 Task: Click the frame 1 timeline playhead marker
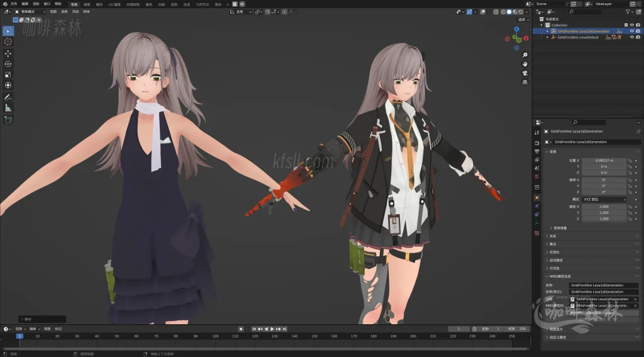(19, 336)
